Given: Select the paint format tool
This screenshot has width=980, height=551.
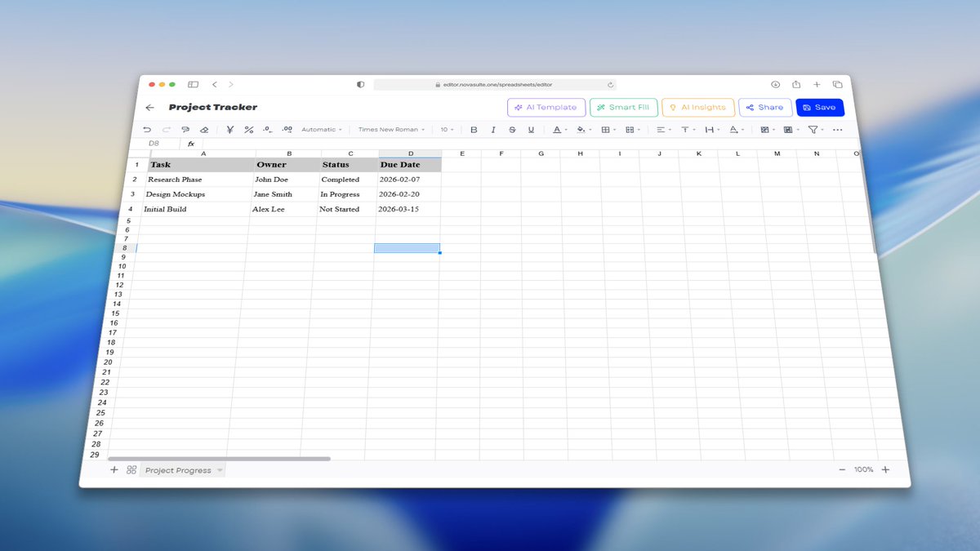Looking at the screenshot, I should [185, 129].
